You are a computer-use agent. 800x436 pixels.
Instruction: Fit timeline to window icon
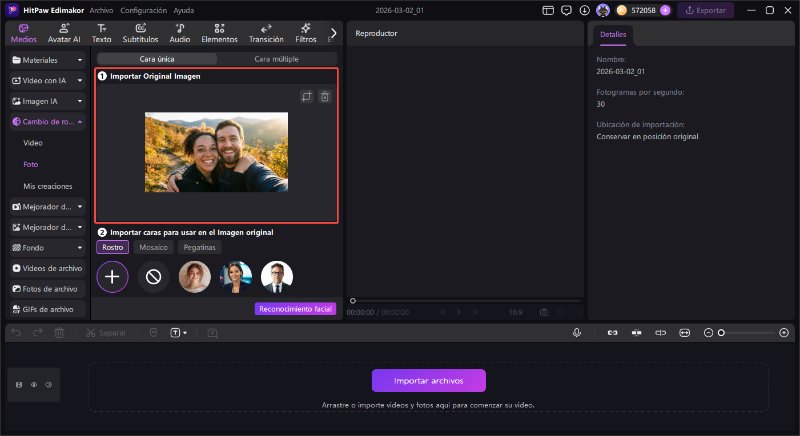(x=685, y=333)
